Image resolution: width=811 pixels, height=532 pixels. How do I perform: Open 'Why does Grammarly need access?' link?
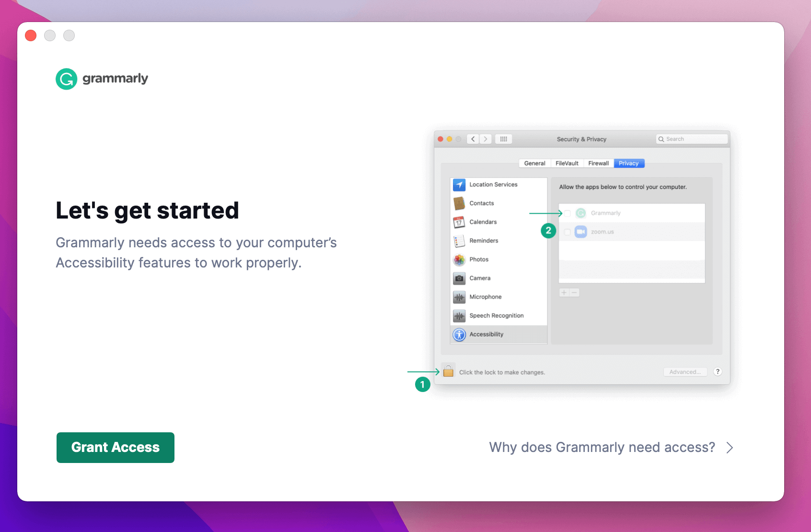(602, 447)
